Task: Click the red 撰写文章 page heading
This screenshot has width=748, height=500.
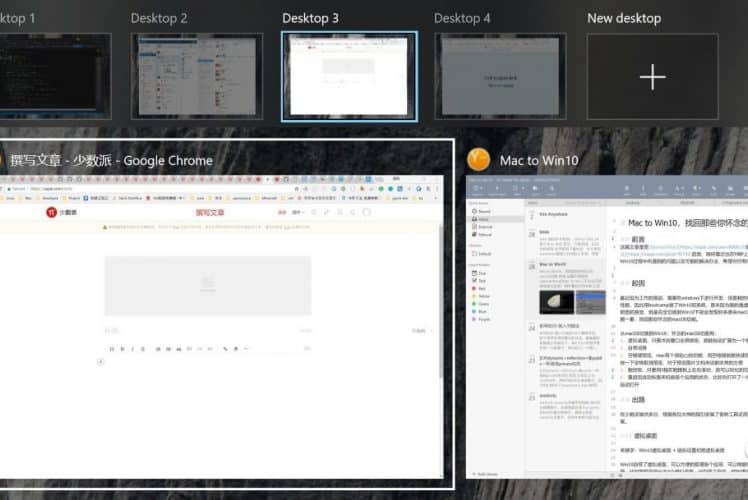Action: 209,212
